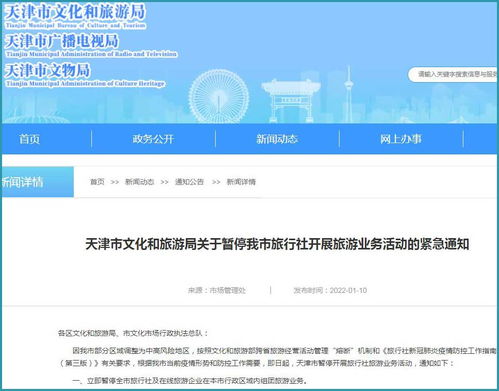The image size is (499, 391).
Task: Click the 天津市文化和旅游局 header title
Action: pos(75,12)
